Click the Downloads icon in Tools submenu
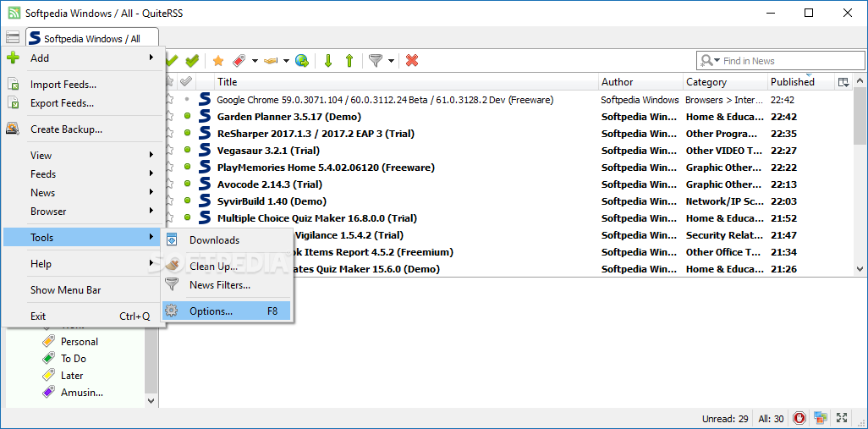This screenshot has width=868, height=429. (172, 239)
